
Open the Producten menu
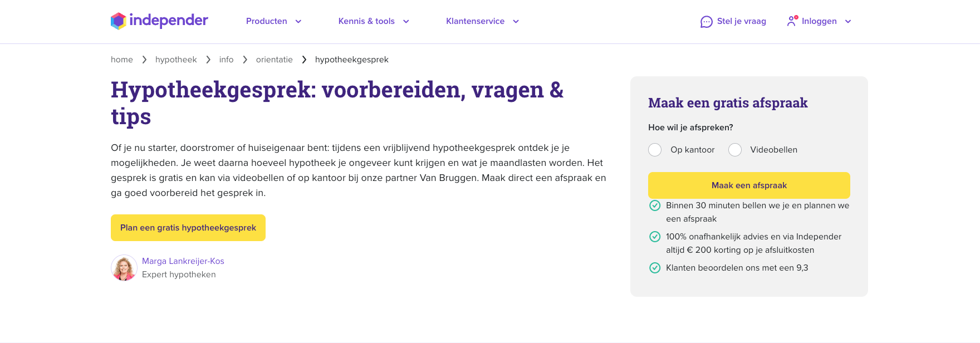click(267, 21)
